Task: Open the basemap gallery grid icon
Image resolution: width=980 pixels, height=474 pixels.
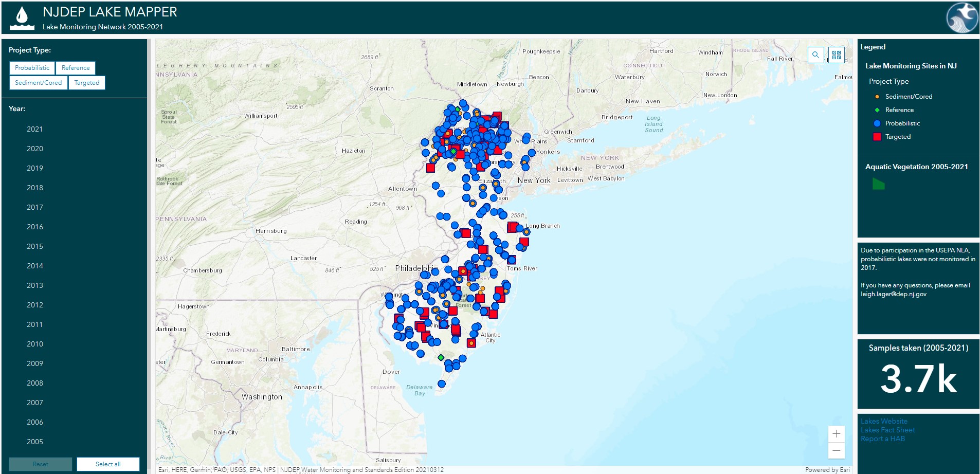Action: [837, 55]
